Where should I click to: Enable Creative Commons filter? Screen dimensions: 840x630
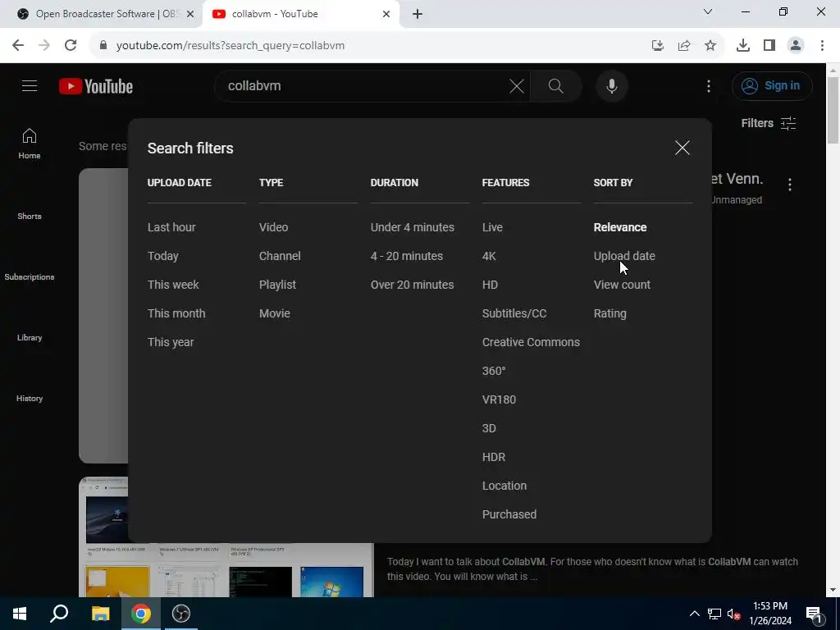tap(531, 342)
